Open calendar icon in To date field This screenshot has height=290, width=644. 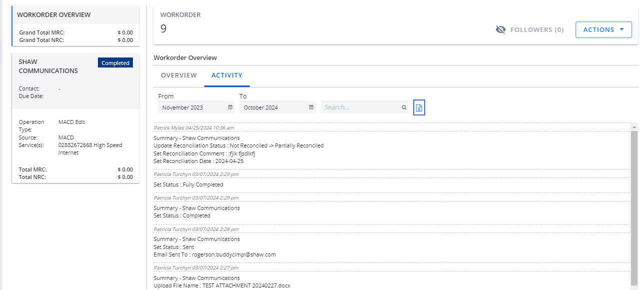[311, 107]
